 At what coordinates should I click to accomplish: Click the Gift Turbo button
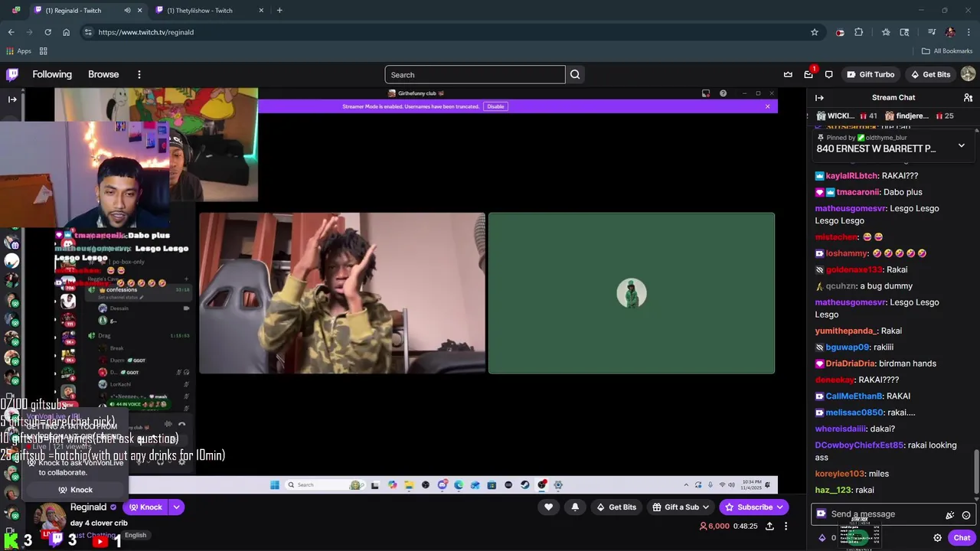(871, 74)
